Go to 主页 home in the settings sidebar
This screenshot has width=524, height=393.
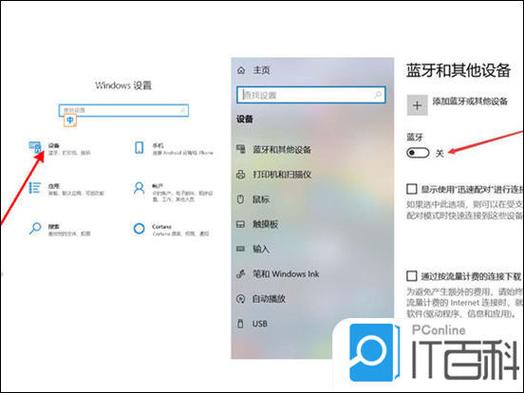tap(253, 70)
